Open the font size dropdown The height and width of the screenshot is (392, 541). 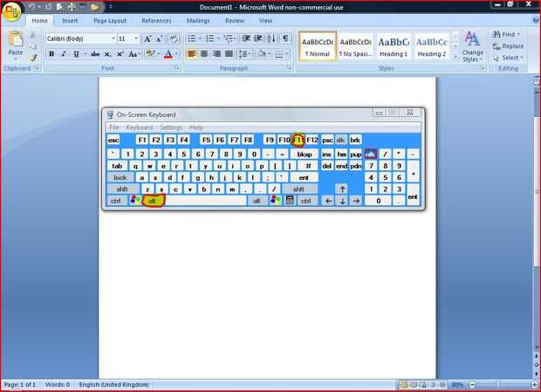coord(136,38)
